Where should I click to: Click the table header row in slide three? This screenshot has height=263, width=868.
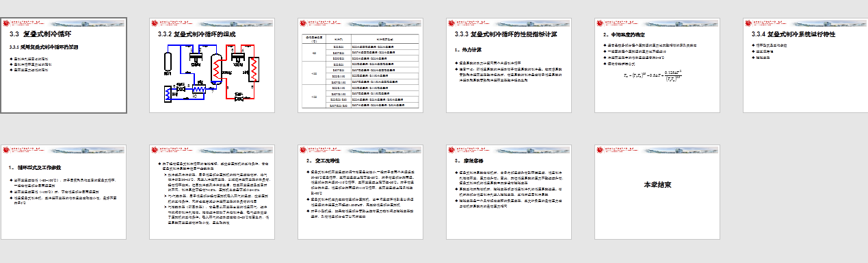360,40
